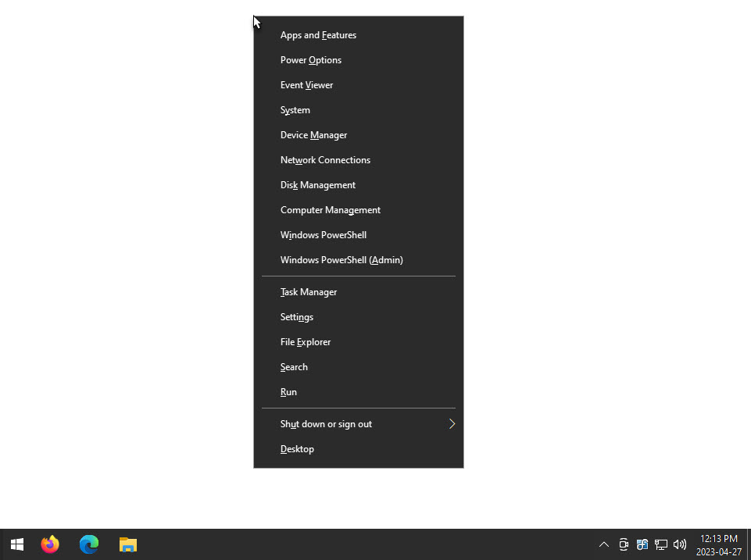Click the Show desktop strip at taskbar edge
The width and height of the screenshot is (751, 560).
click(749, 544)
